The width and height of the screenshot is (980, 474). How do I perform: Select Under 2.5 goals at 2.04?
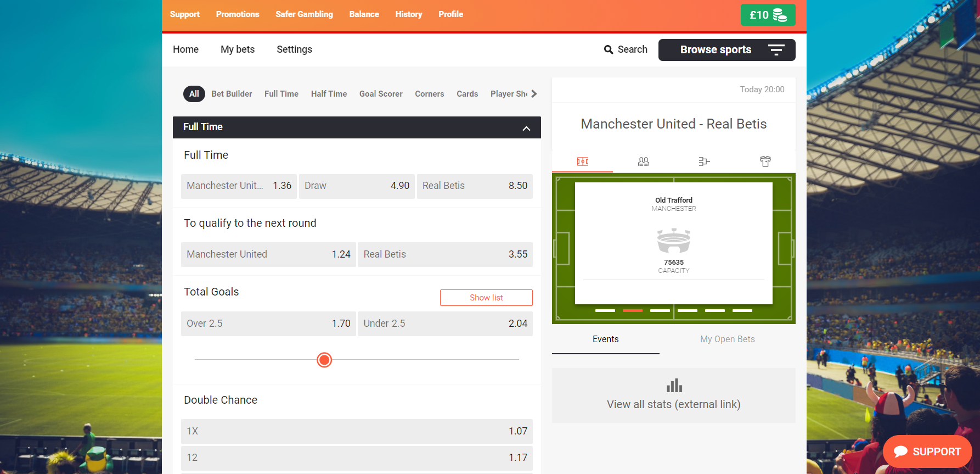point(446,324)
